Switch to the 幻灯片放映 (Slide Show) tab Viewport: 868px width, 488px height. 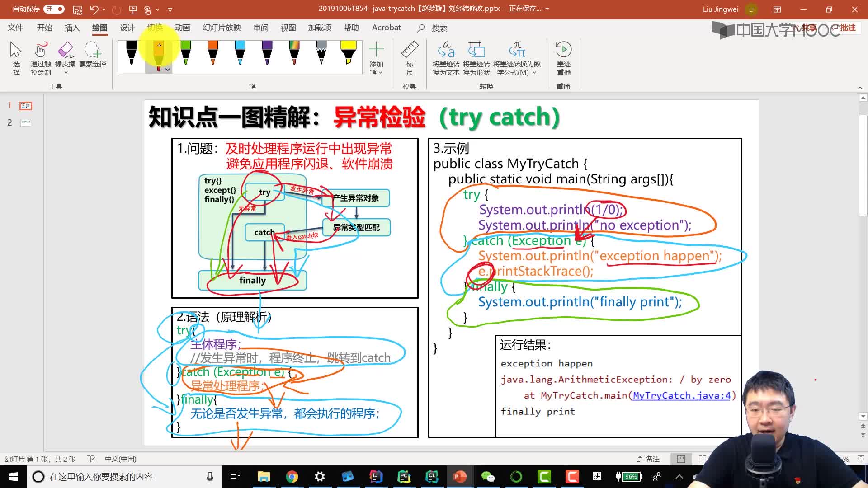[222, 28]
